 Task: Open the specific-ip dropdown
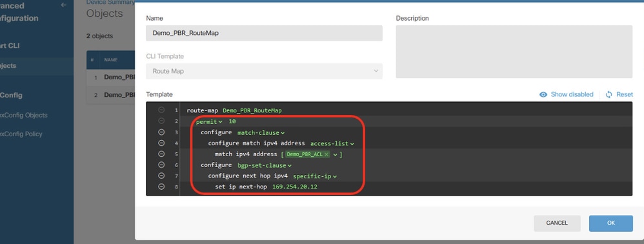(315, 176)
